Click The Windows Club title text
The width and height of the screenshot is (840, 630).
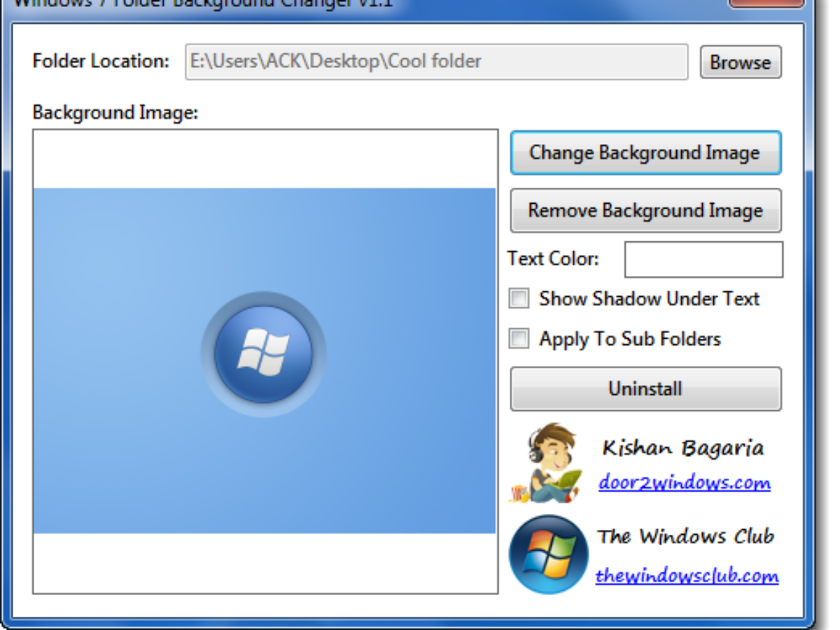click(686, 536)
